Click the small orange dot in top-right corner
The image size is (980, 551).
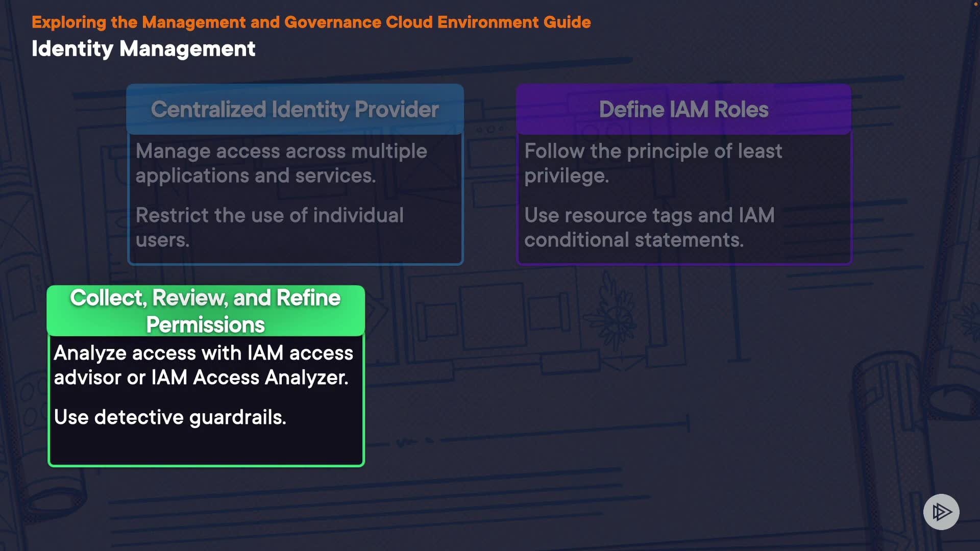(x=975, y=4)
